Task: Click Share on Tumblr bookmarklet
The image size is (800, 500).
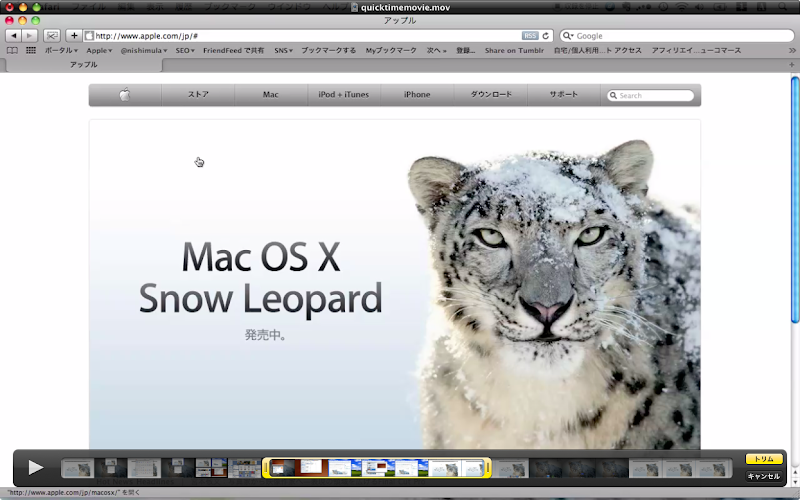Action: point(514,51)
